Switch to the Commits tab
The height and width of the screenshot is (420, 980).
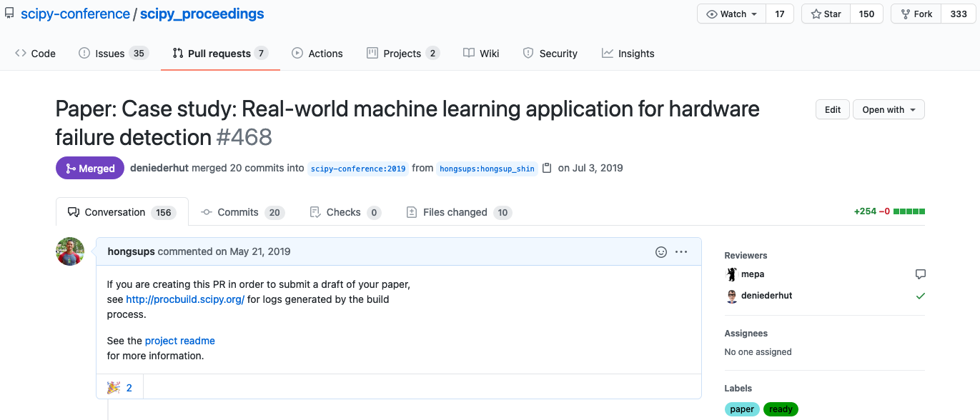point(243,212)
